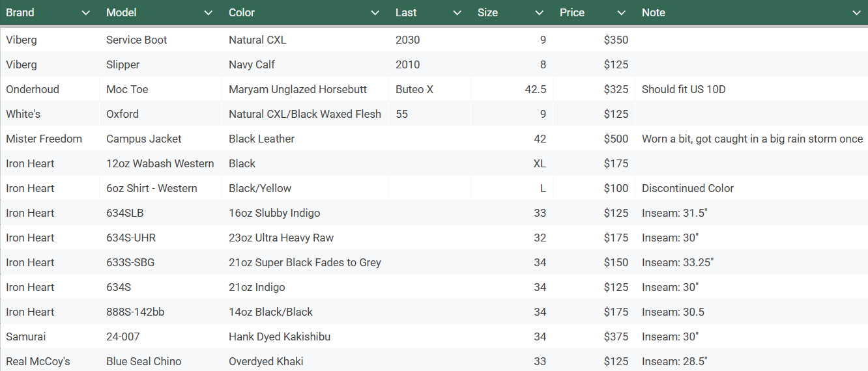Click the Oxford model cell
The height and width of the screenshot is (371, 868).
click(160, 114)
